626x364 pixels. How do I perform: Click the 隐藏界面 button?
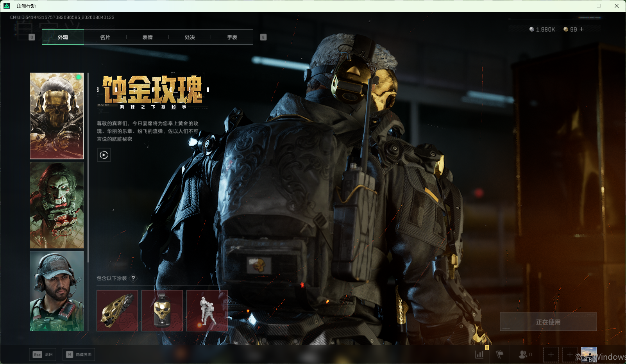coord(79,354)
